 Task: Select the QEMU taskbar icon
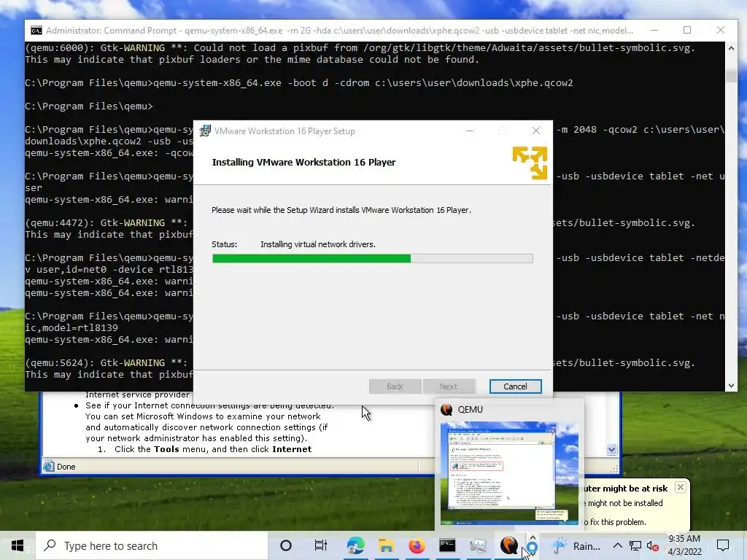(x=508, y=545)
